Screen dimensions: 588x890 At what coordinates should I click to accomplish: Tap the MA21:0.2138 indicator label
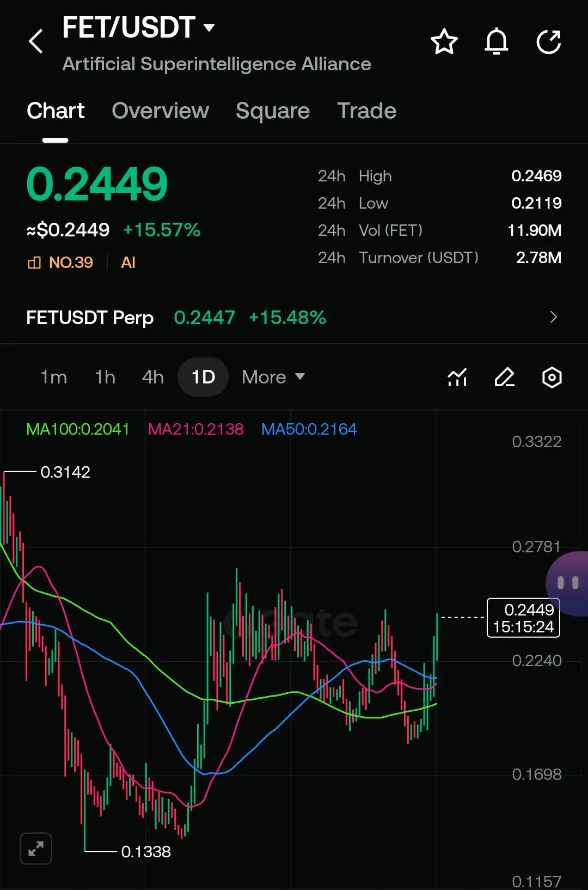click(196, 429)
